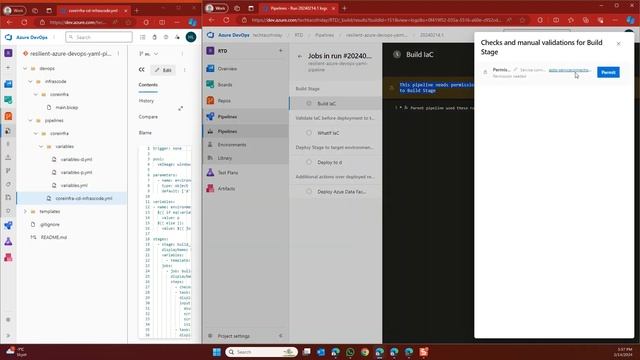The height and width of the screenshot is (360, 640).
Task: Click the Azure DevOps Search field
Action: click(x=99, y=37)
